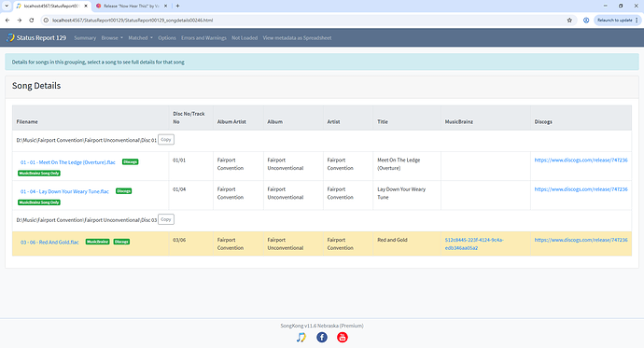The height and width of the screenshot is (348, 644).
Task: Open View metadata as Spreadsheet
Action: [x=297, y=37]
